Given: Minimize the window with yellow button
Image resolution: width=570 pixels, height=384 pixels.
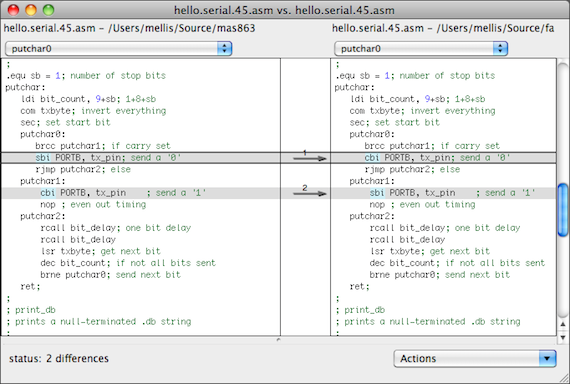Looking at the screenshot, I should click(x=31, y=10).
